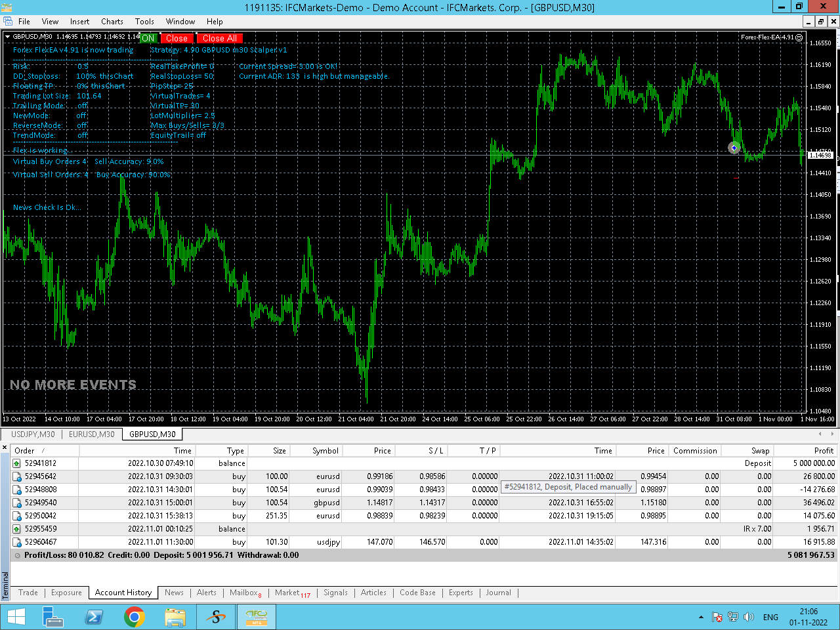Open the Alerts tab in Terminal

point(207,593)
